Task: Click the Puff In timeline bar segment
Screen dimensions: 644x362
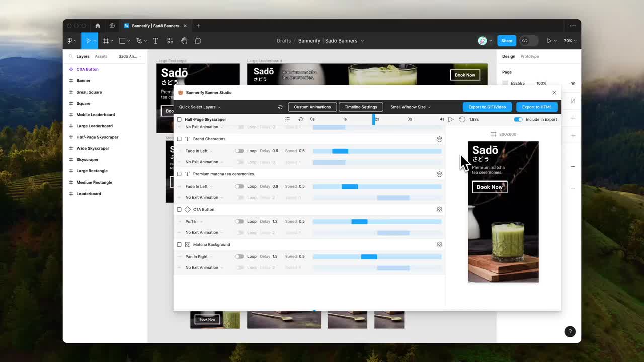Action: (x=359, y=221)
